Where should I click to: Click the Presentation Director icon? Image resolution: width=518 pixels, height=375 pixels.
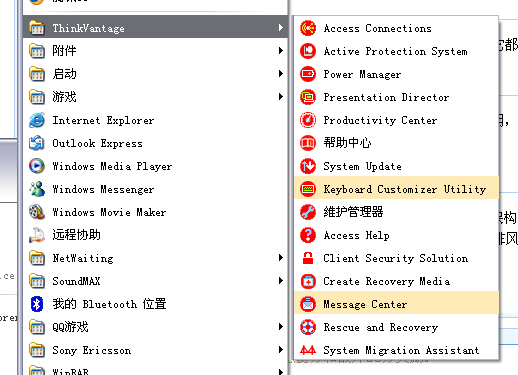308,97
